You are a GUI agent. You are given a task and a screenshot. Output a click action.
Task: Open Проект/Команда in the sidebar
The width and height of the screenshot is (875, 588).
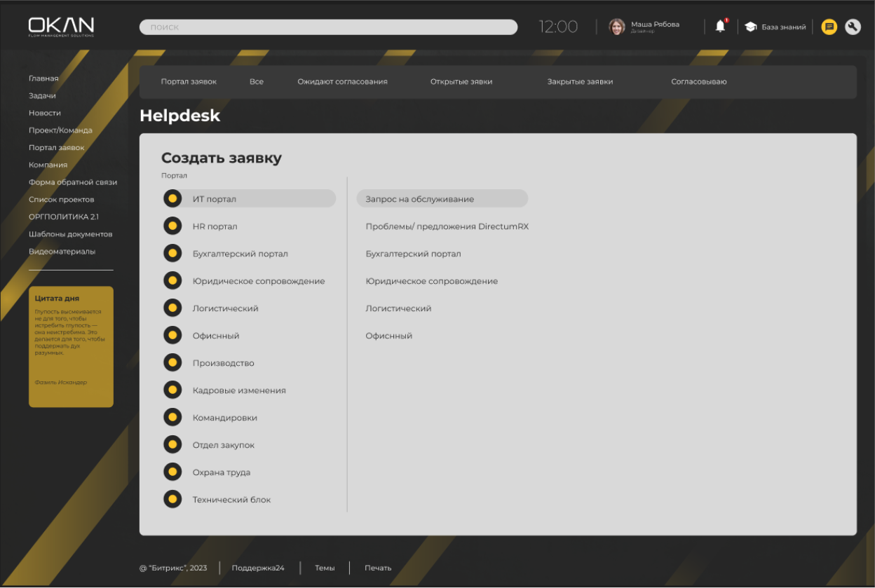[60, 130]
